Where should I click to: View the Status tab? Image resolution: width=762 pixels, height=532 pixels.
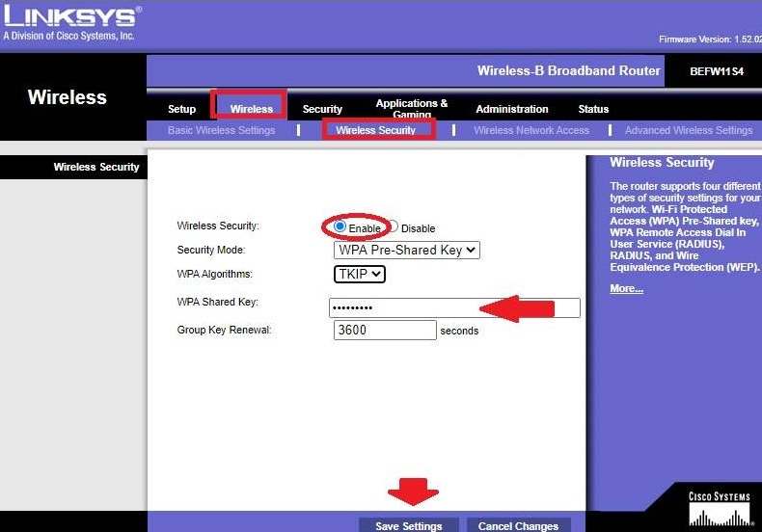(593, 109)
